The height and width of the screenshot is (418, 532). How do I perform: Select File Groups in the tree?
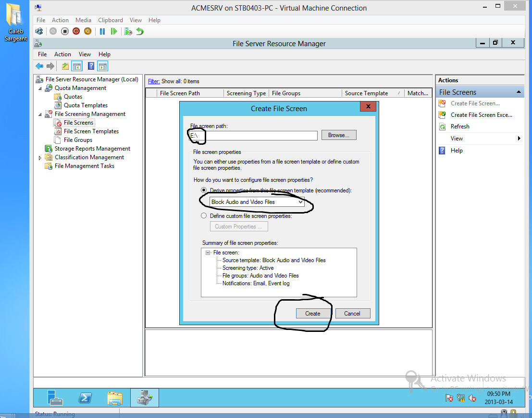[x=78, y=140]
